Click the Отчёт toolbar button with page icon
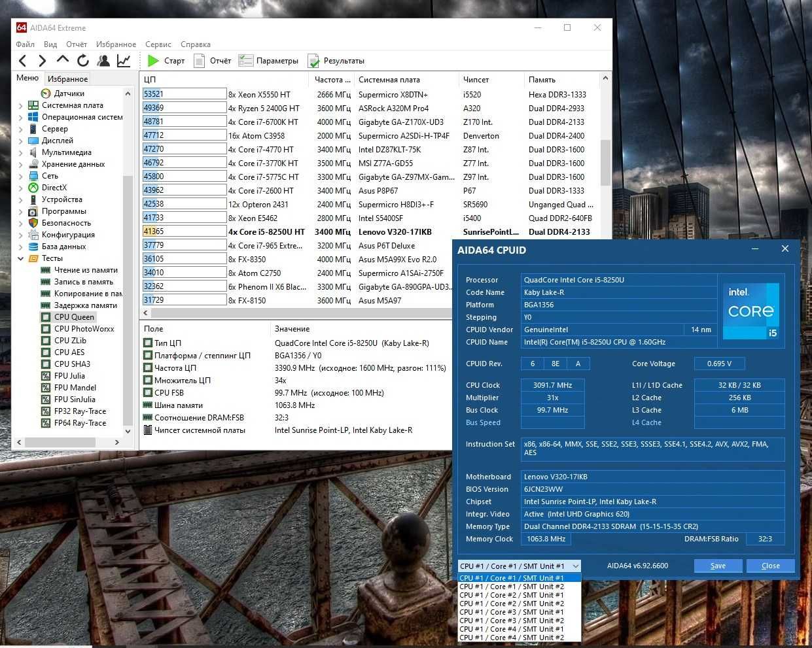The height and width of the screenshot is (648, 812). pyautogui.click(x=212, y=61)
